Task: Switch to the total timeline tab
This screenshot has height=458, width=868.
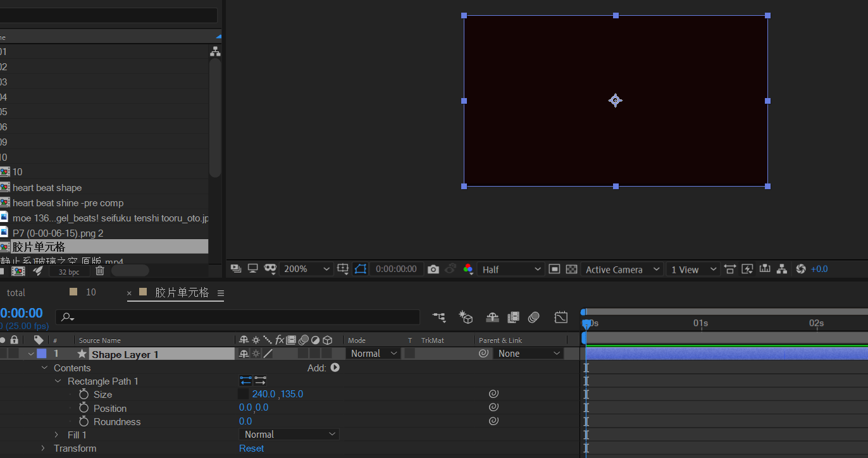Action: click(16, 292)
